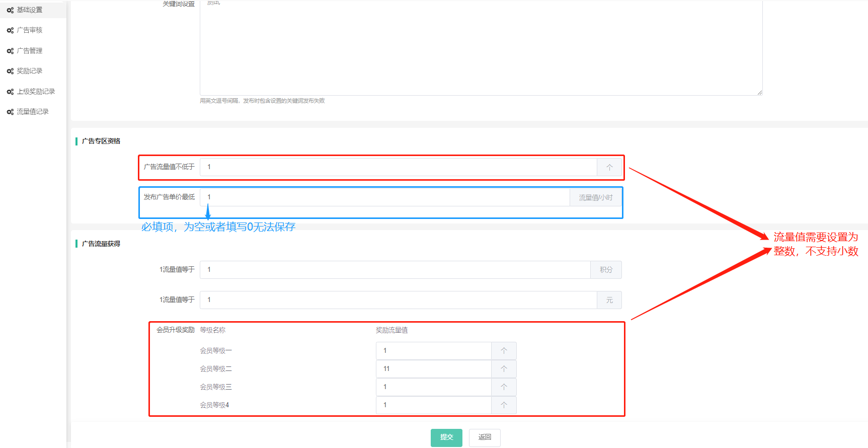Screen dimensions: 868x448
Task: Focus the 发布广告单价最低 input field
Action: coord(385,197)
